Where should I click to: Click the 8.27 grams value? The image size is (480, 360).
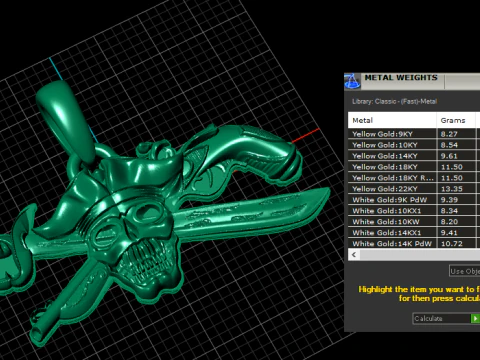coord(449,134)
